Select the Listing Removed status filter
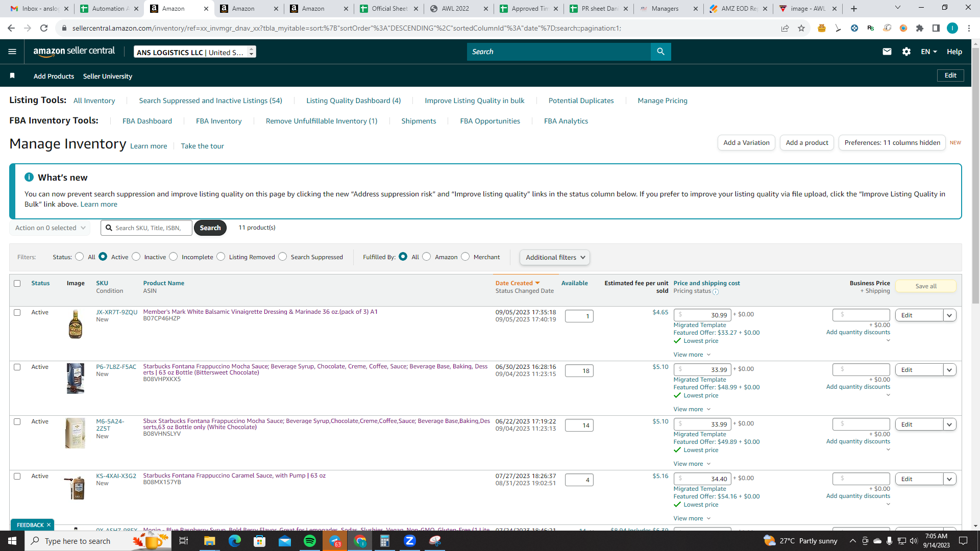The image size is (980, 551). pyautogui.click(x=221, y=257)
